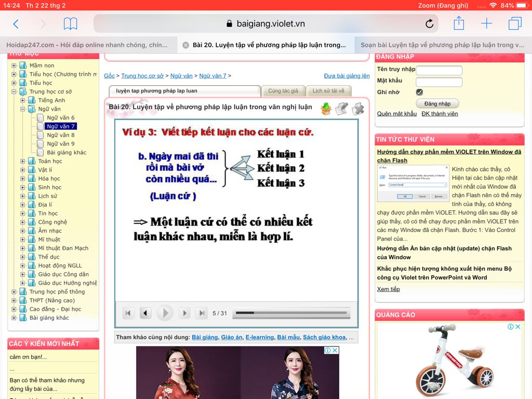Image resolution: width=532 pixels, height=399 pixels.
Task: Switch to Hoidap247.com browser tab
Action: click(88, 45)
